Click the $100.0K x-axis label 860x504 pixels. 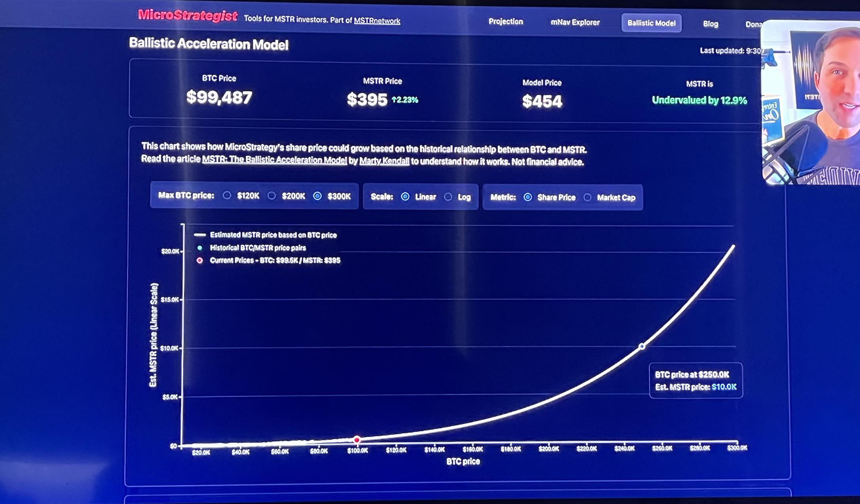(358, 451)
